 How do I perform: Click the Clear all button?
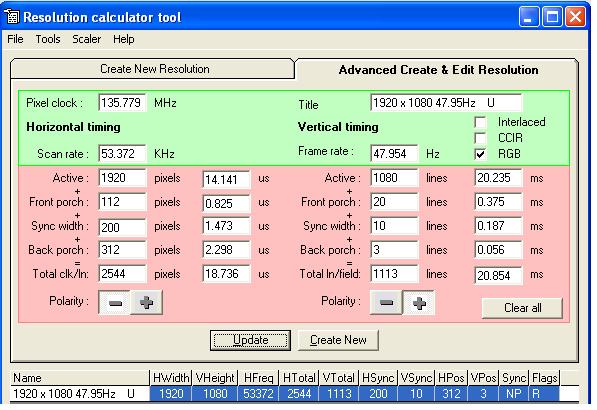(522, 308)
